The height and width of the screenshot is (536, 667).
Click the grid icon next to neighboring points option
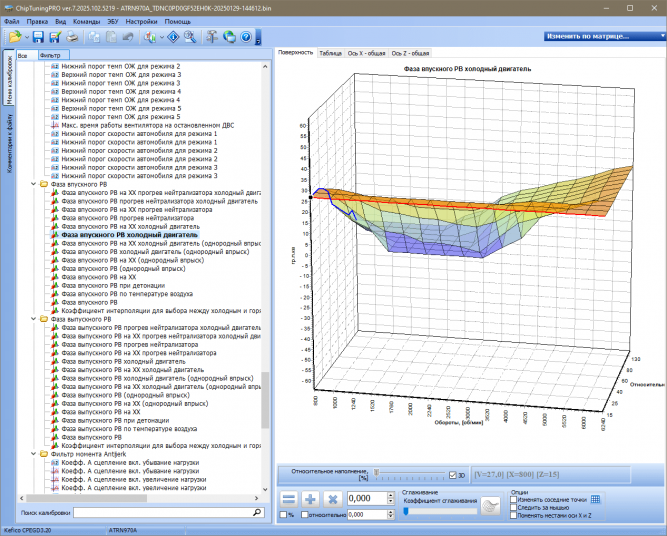(x=596, y=499)
